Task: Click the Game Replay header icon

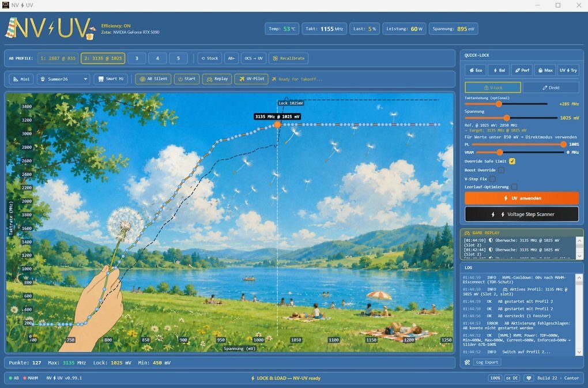Action: click(x=468, y=233)
